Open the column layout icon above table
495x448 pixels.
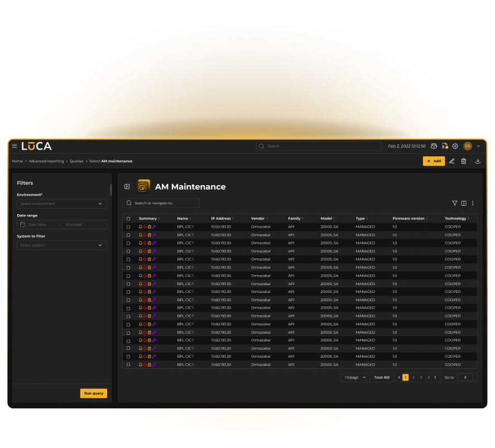tap(464, 204)
